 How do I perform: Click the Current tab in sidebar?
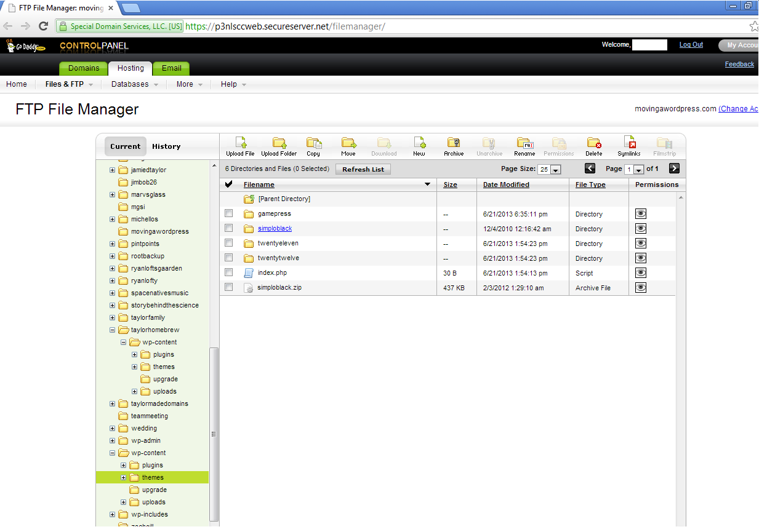click(126, 146)
